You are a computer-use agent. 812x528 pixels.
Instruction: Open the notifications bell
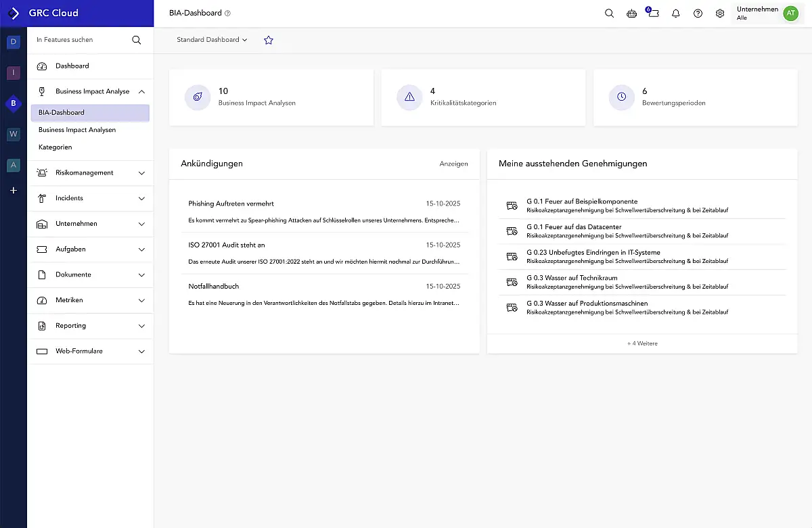point(675,14)
